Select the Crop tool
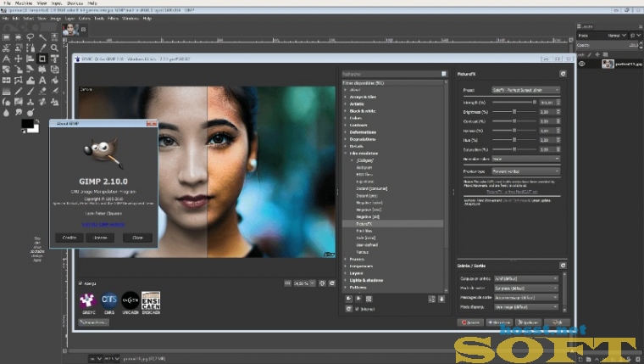Image resolution: width=644 pixels, height=364 pixels. [42, 59]
